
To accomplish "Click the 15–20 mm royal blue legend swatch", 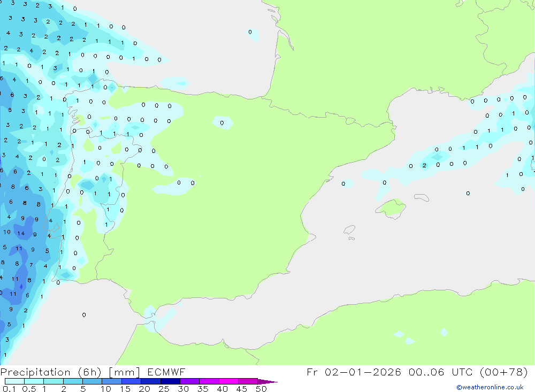I will pos(132,381).
